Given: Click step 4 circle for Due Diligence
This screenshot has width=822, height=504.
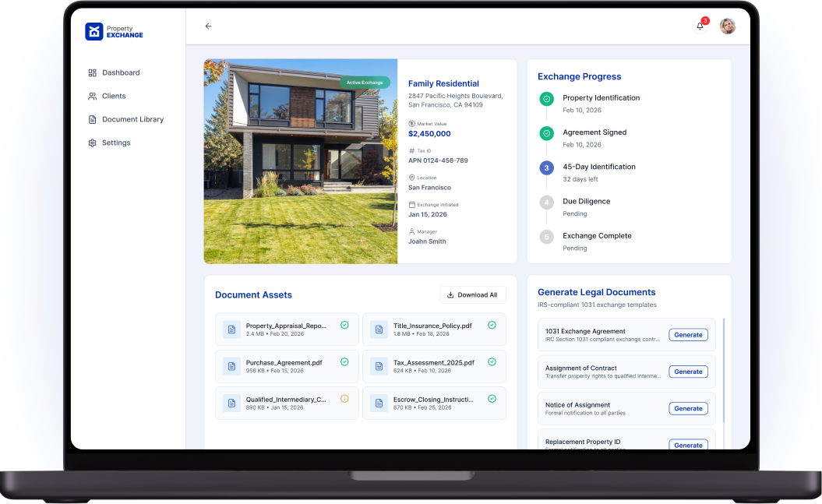Looking at the screenshot, I should (547, 203).
